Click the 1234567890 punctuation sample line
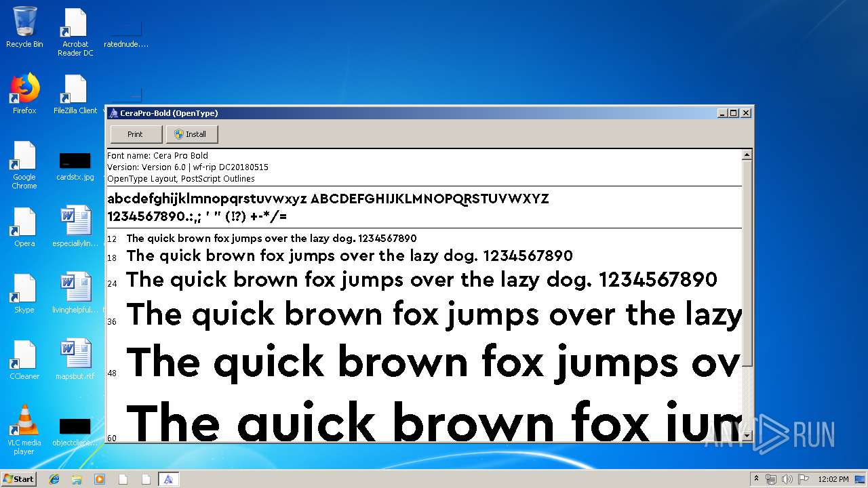 (x=197, y=217)
